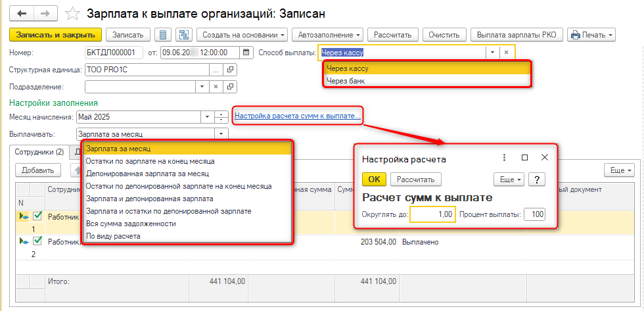Screen dimensions: 644x311
Task: Toggle checkbox for first employee row
Action: [x=37, y=216]
